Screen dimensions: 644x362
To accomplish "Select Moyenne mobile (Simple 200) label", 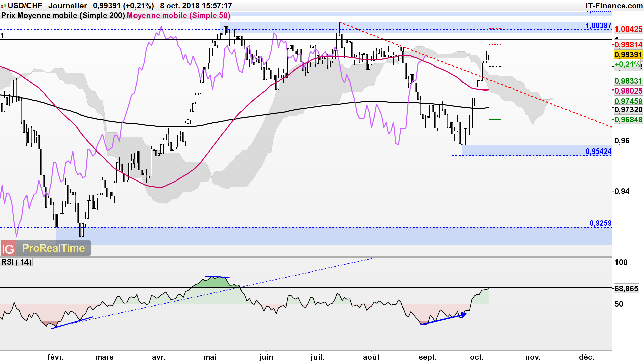I will click(71, 15).
